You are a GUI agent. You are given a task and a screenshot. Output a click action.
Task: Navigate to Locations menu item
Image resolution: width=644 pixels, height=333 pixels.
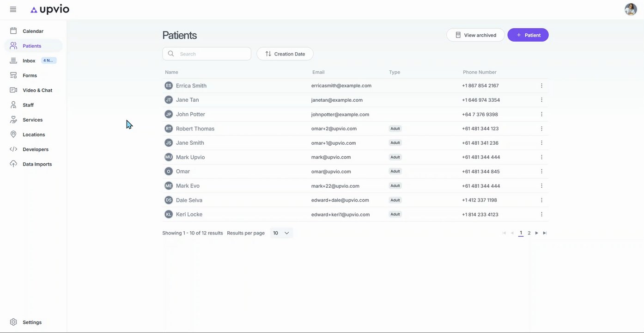33,135
